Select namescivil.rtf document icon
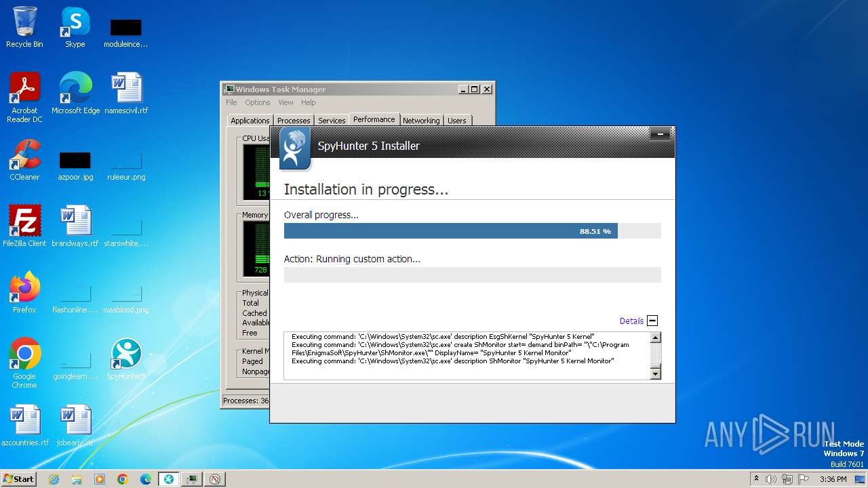The height and width of the screenshot is (488, 868). click(x=126, y=93)
